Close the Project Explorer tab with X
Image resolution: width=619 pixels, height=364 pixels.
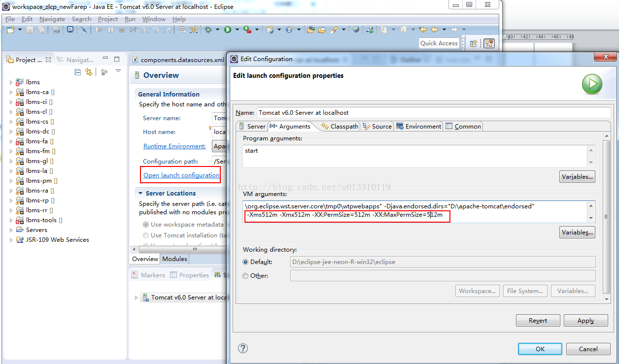click(48, 60)
